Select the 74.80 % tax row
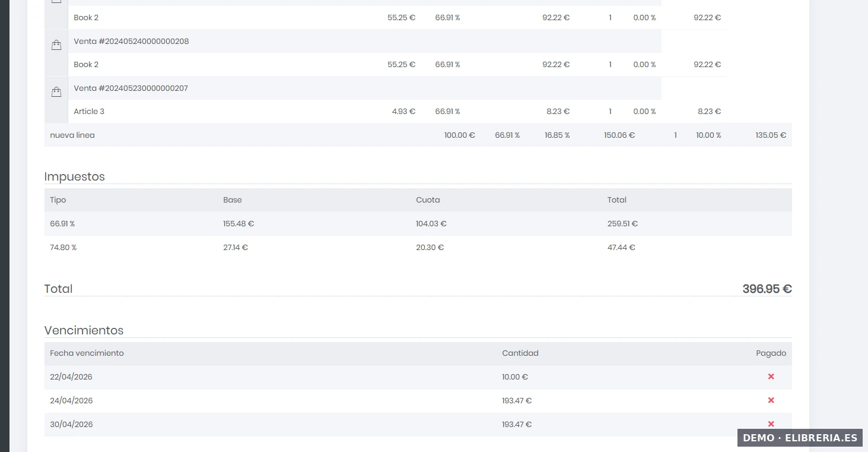 click(x=63, y=248)
